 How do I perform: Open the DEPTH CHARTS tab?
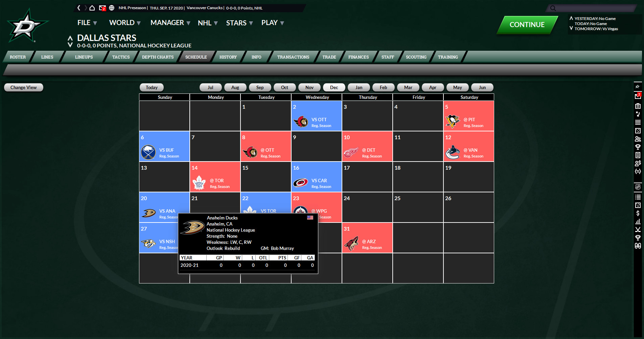click(157, 57)
